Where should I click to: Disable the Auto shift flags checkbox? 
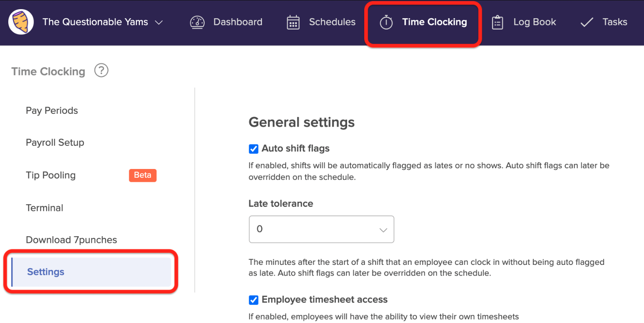253,149
